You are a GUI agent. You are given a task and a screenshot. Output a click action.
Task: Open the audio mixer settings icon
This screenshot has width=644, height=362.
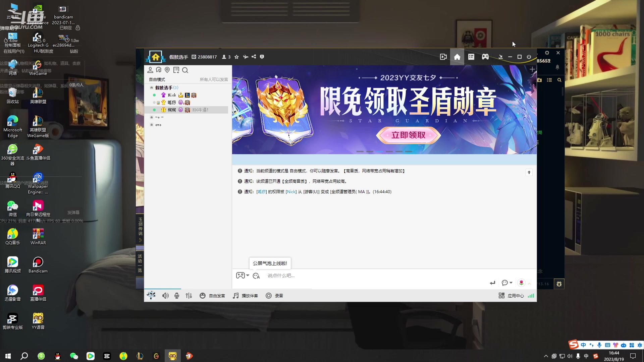point(189,296)
